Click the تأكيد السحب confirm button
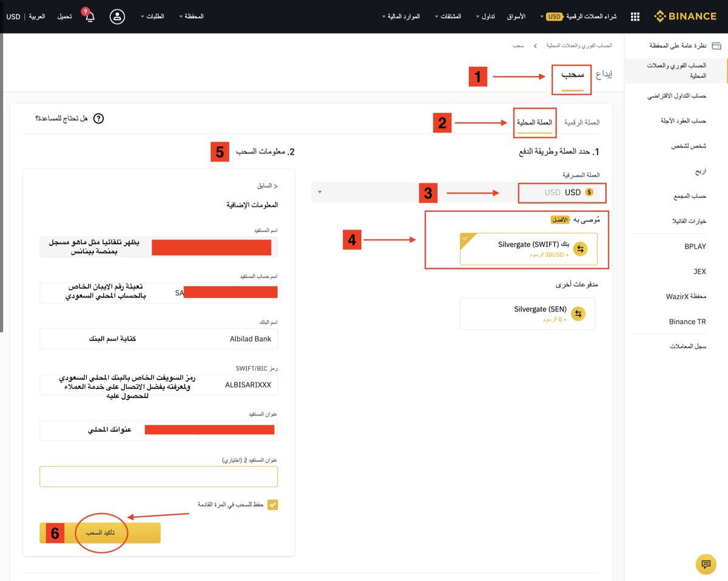The width and height of the screenshot is (728, 581). click(100, 532)
